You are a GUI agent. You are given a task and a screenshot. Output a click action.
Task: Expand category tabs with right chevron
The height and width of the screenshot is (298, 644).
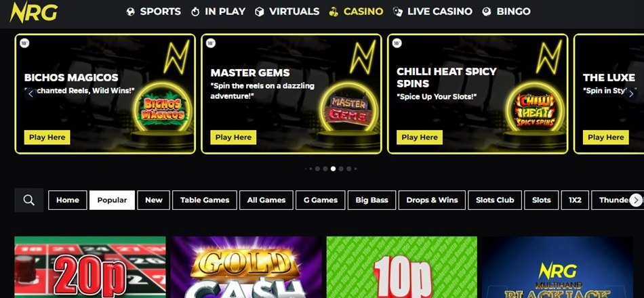point(636,200)
